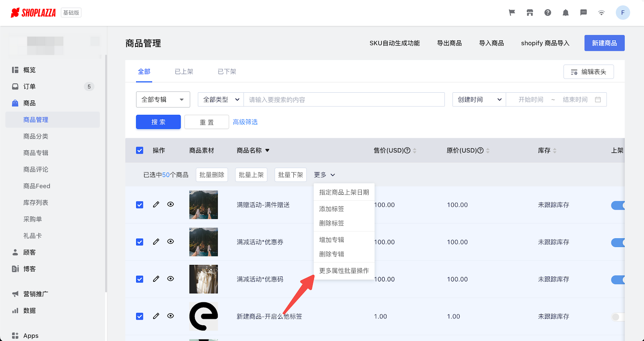This screenshot has height=341, width=644.
Task: Click the 重置 button
Action: [x=206, y=122]
